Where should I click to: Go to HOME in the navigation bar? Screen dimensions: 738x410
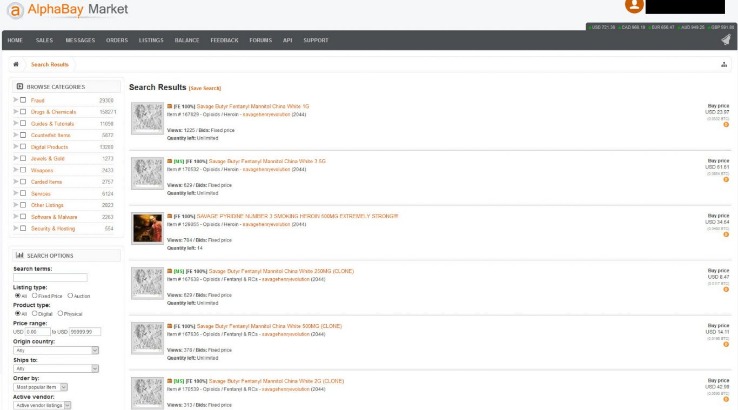(15, 40)
